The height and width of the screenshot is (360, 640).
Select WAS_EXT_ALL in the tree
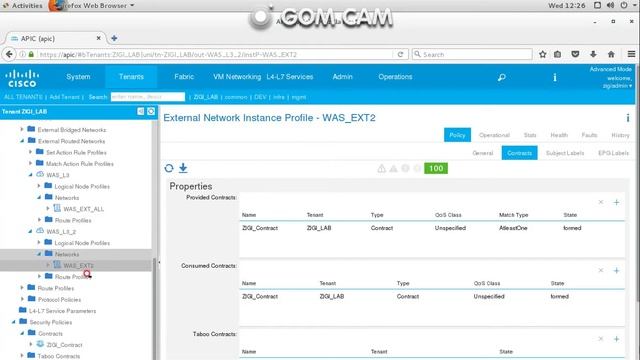[x=84, y=209]
